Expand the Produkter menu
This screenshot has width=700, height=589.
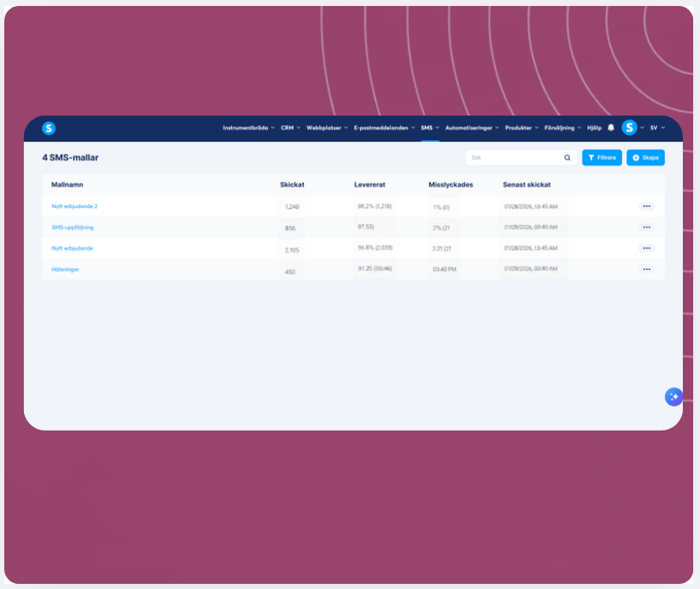point(521,128)
